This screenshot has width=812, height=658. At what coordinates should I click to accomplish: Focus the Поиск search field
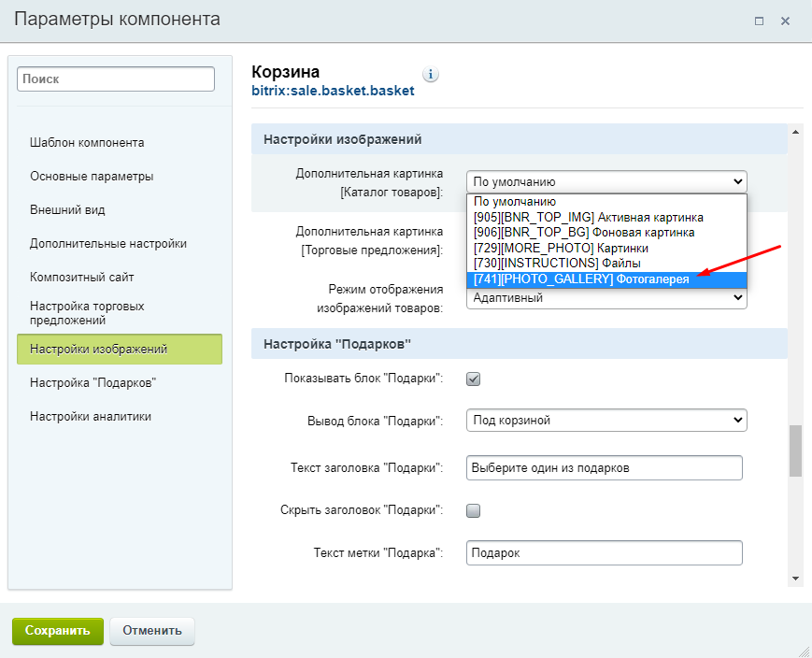116,79
